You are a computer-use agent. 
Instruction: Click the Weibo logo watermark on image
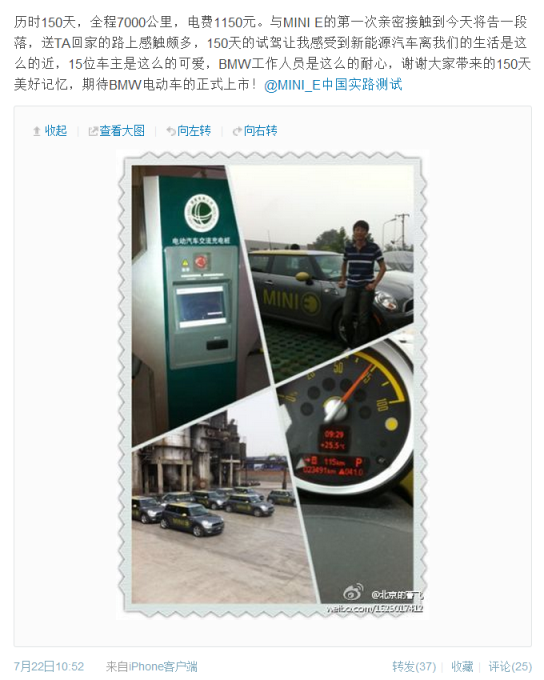[x=354, y=593]
